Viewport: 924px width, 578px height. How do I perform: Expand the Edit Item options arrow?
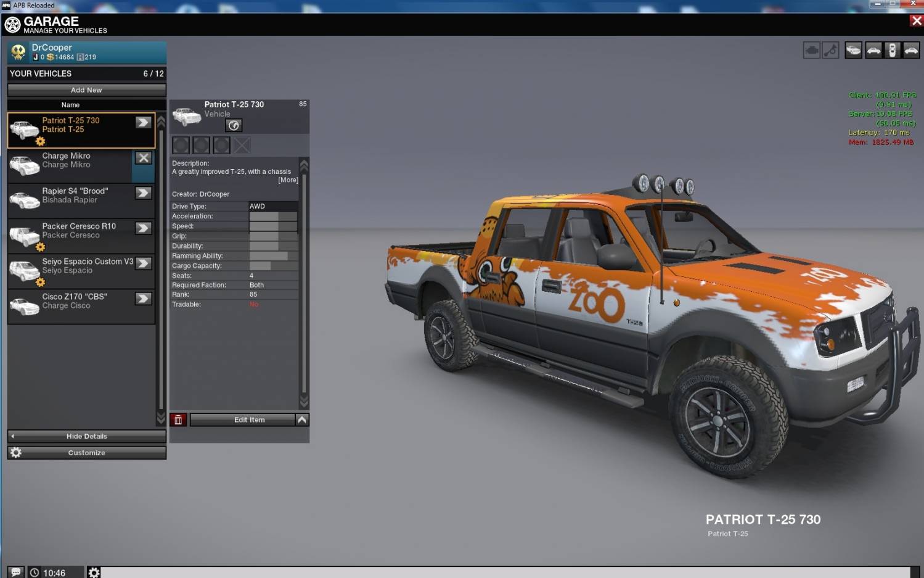[302, 420]
